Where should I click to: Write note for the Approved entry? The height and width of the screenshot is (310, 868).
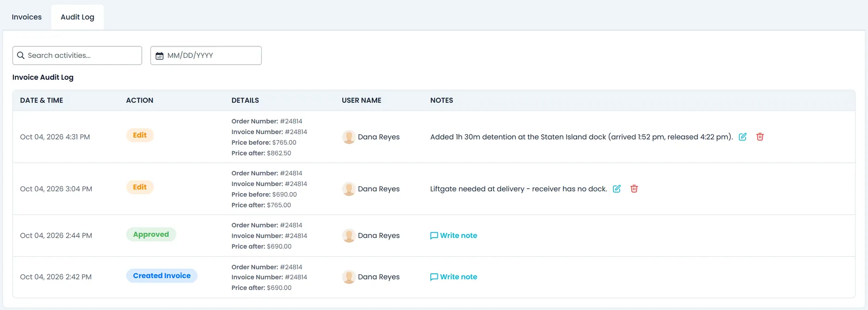453,236
